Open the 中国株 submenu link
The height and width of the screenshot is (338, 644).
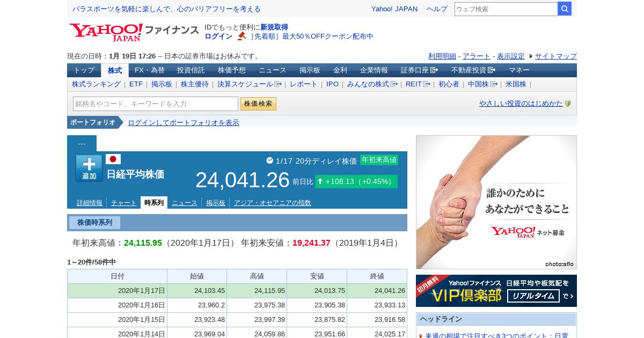[x=482, y=84]
